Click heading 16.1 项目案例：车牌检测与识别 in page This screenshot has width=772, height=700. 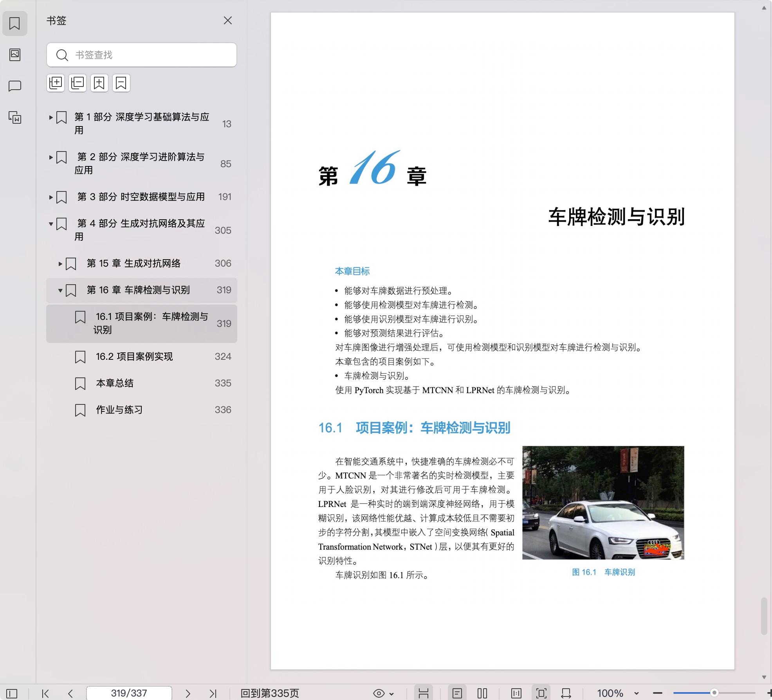tap(414, 428)
